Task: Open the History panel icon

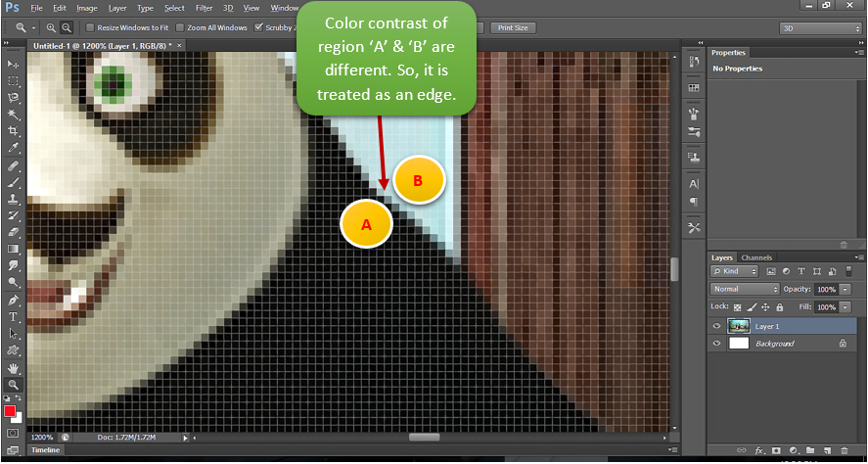Action: (x=694, y=62)
